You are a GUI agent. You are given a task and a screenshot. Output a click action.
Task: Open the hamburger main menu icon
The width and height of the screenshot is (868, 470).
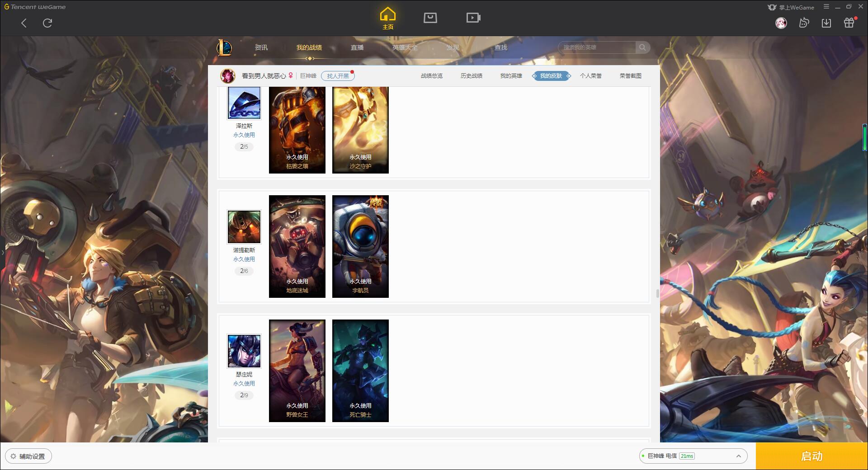click(x=826, y=7)
